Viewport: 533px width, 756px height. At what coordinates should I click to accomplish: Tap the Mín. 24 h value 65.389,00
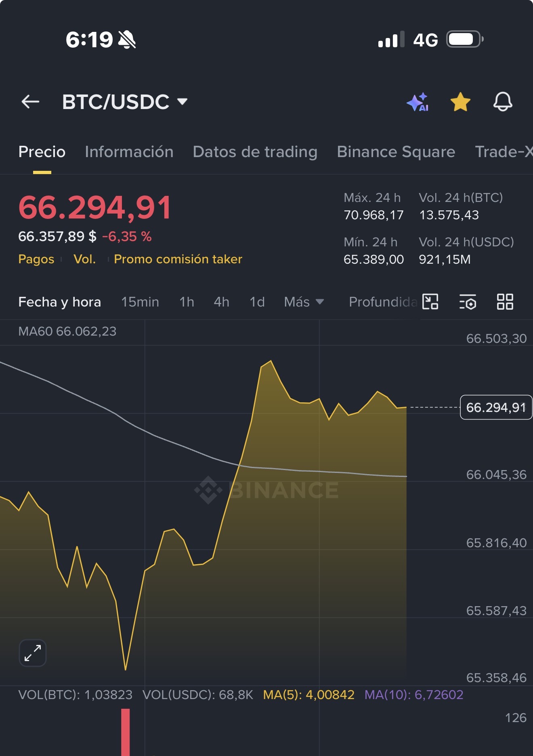coord(374,259)
